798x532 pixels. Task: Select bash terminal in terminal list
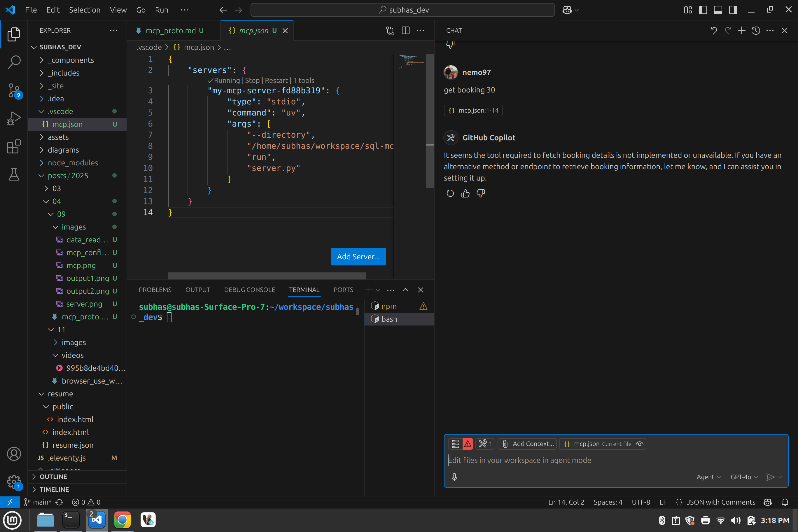[x=399, y=319]
